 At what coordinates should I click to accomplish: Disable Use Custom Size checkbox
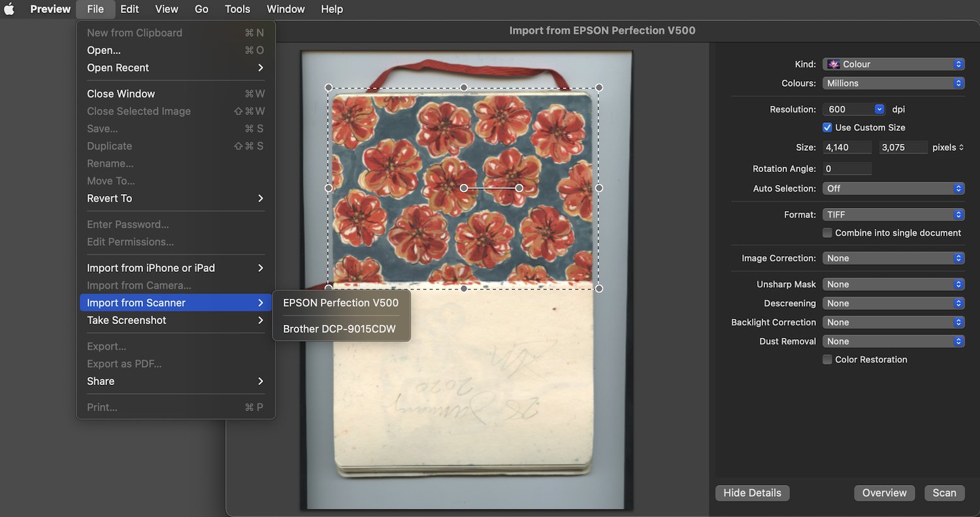(827, 127)
